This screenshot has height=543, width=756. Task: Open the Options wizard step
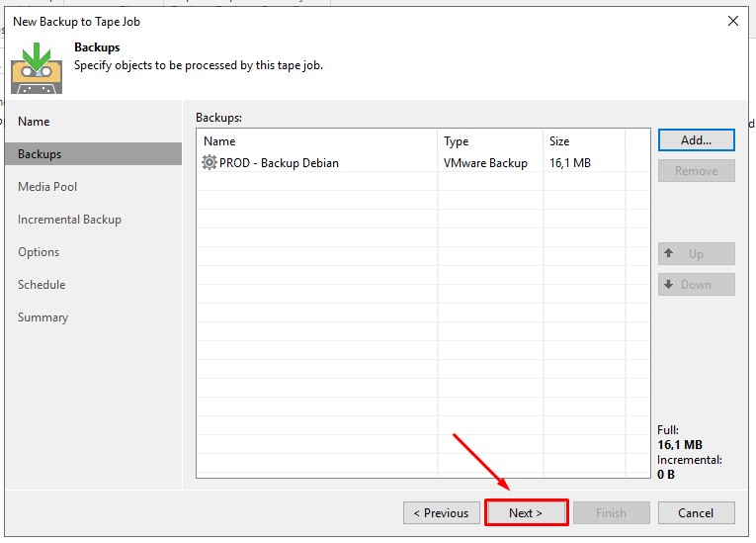coord(39,252)
